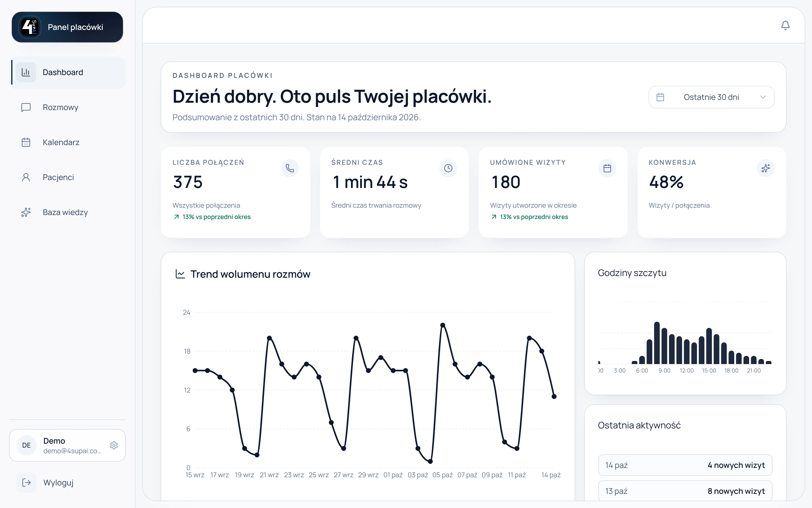Click the trend arrow in Umówione wizyty card

tap(494, 217)
